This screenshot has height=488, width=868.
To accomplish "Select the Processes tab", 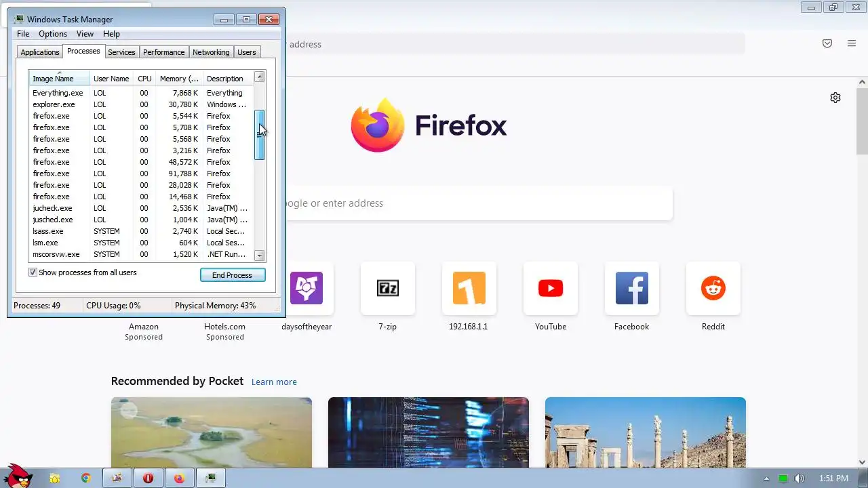I will tap(83, 51).
